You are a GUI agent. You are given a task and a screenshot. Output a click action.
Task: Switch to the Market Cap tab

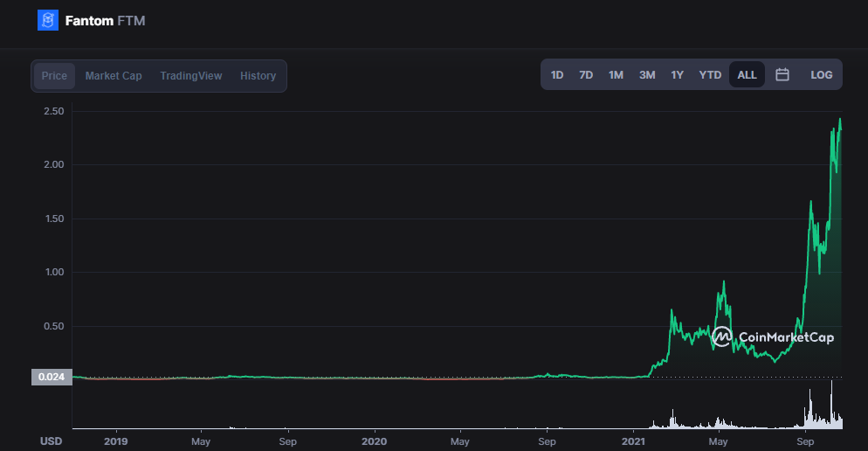click(114, 76)
